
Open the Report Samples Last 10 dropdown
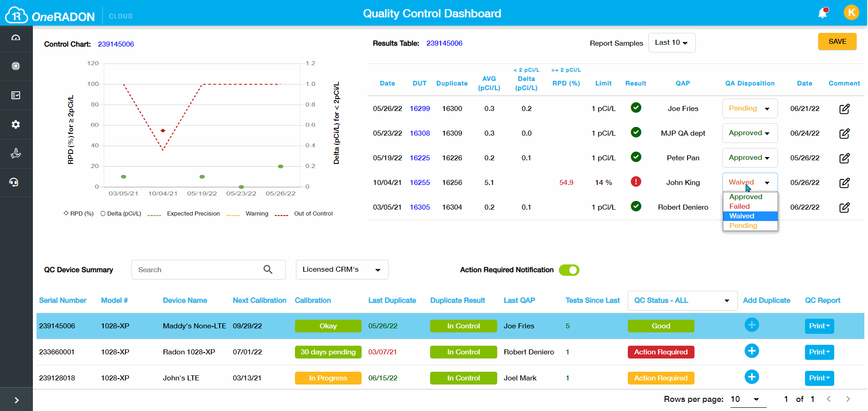pyautogui.click(x=672, y=42)
